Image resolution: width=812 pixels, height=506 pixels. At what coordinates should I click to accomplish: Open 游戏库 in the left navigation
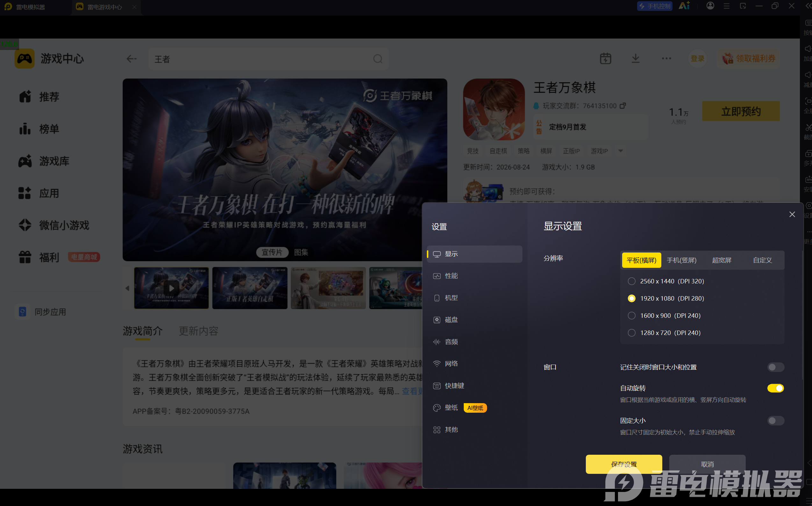[44, 161]
